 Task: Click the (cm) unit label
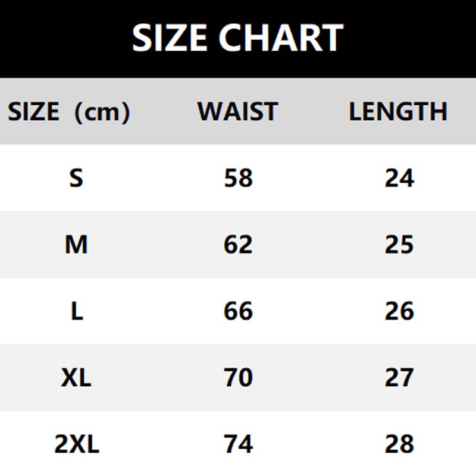pos(100,112)
